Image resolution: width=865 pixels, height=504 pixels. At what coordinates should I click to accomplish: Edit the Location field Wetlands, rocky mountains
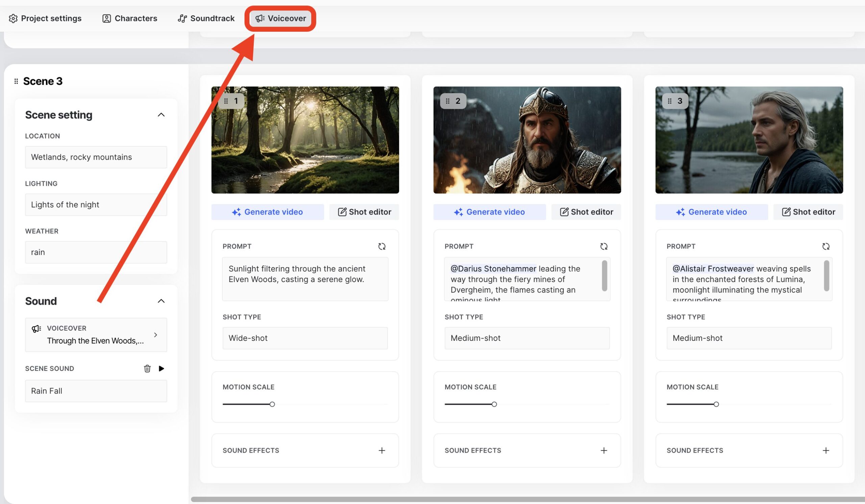click(x=96, y=157)
